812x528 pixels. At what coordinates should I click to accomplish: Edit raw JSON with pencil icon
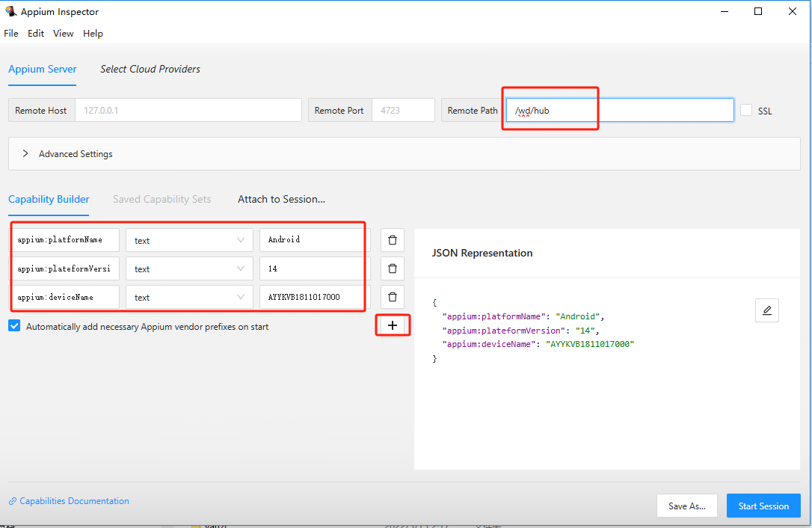click(x=767, y=310)
